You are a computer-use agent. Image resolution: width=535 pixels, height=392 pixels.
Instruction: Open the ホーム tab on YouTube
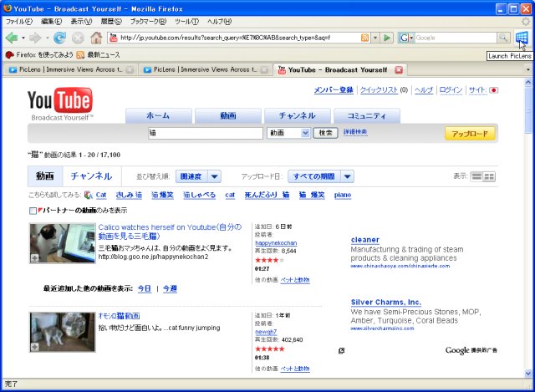158,116
